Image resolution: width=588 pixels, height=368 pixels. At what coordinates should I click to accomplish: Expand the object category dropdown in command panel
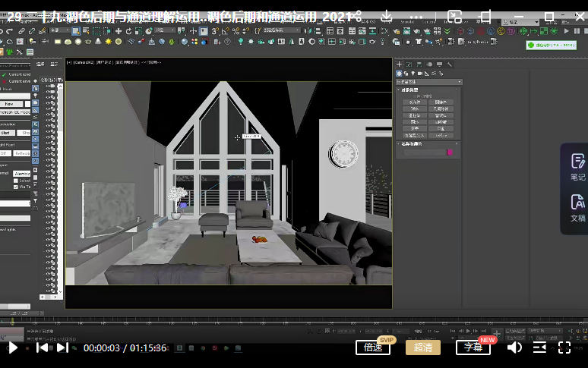coord(429,81)
